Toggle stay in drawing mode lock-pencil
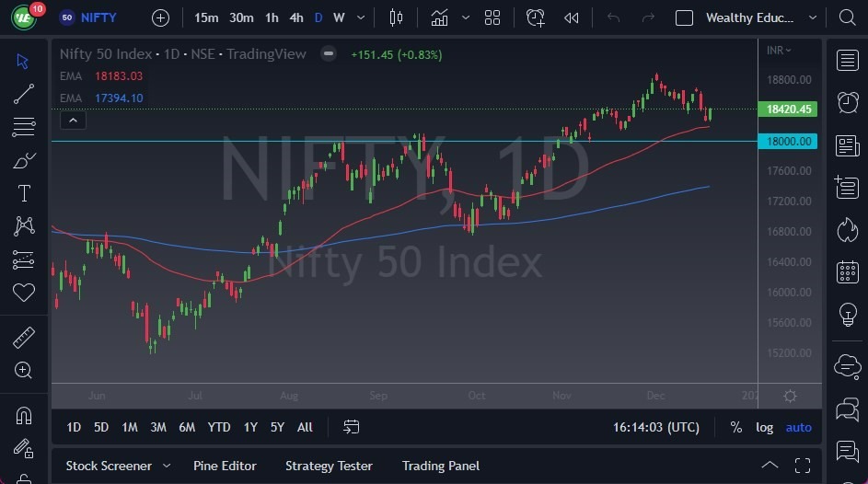Viewport: 868px width, 484px height. click(23, 449)
